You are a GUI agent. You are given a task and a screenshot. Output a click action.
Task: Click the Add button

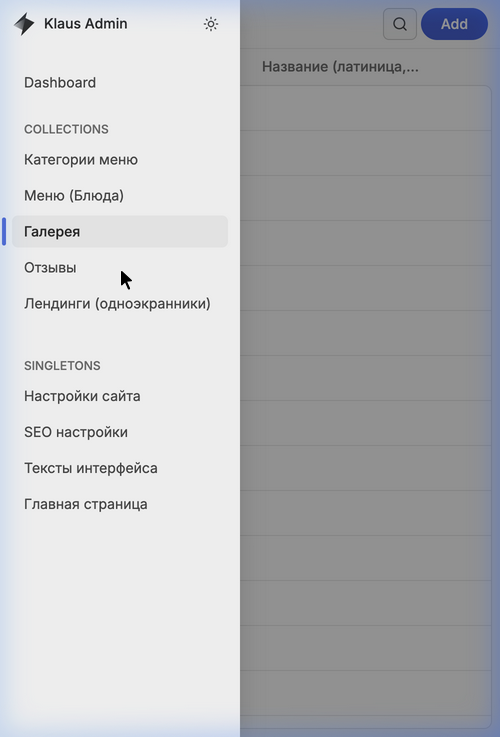pos(454,24)
